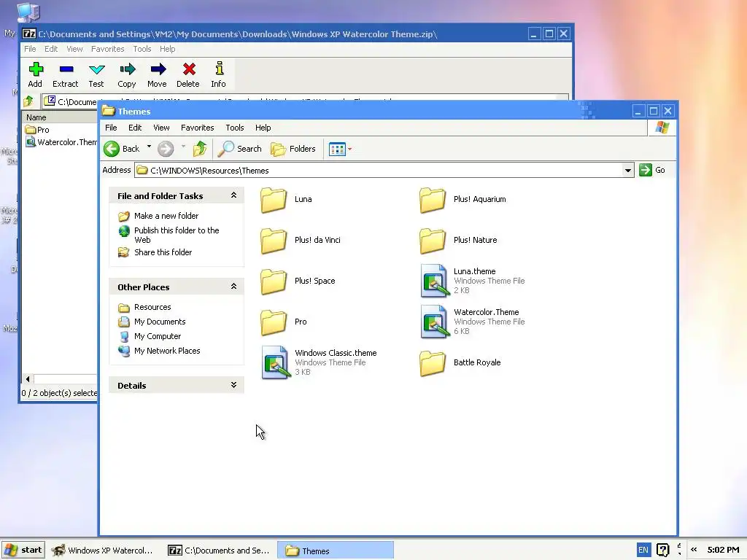
Task: Click the Forward arrow in Themes window
Action: (x=166, y=149)
